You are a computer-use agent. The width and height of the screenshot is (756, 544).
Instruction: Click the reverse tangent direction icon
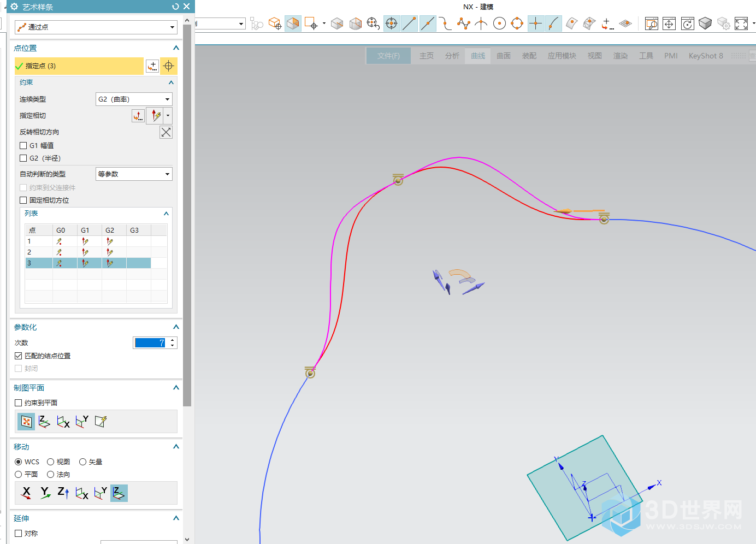(166, 132)
